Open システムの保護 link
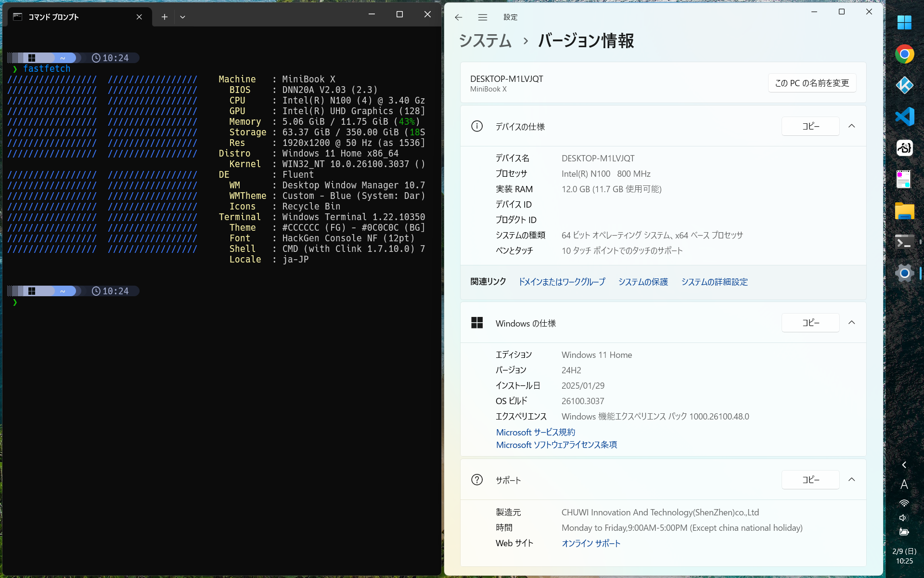 click(x=643, y=282)
